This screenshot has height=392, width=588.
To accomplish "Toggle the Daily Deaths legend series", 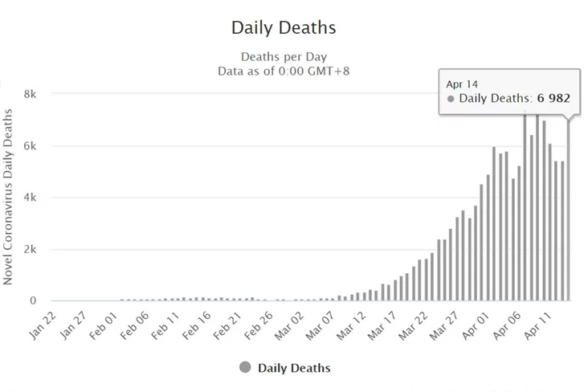I will click(293, 368).
